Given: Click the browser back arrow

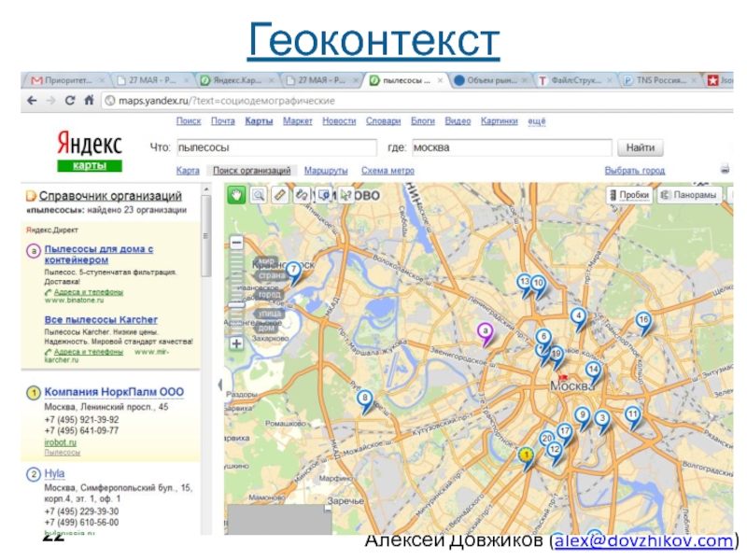Looking at the screenshot, I should 32,101.
